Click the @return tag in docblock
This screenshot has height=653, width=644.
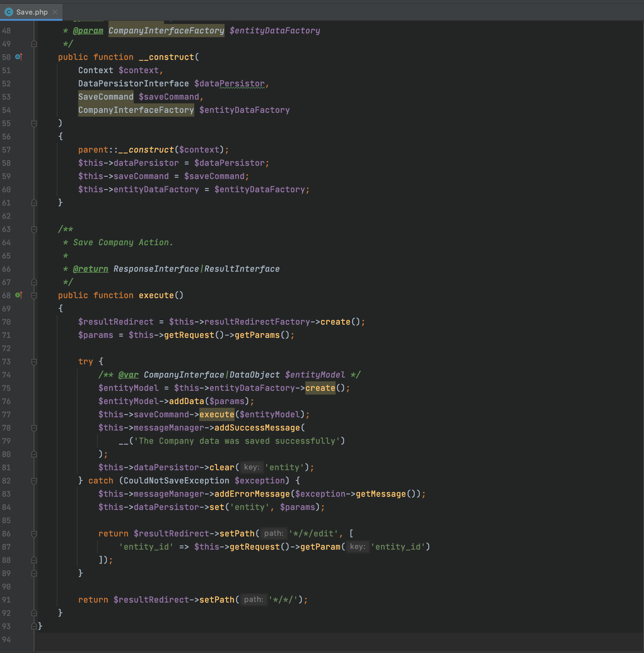click(91, 269)
